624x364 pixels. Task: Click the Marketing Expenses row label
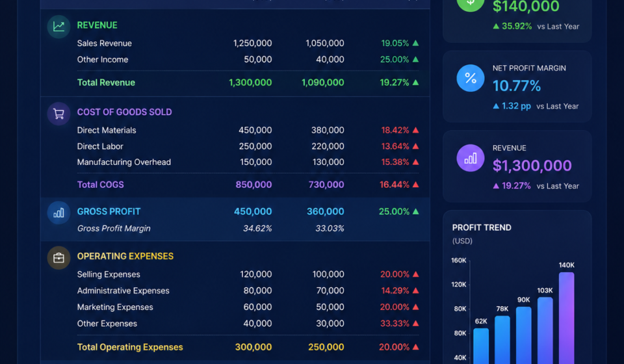[x=115, y=307]
